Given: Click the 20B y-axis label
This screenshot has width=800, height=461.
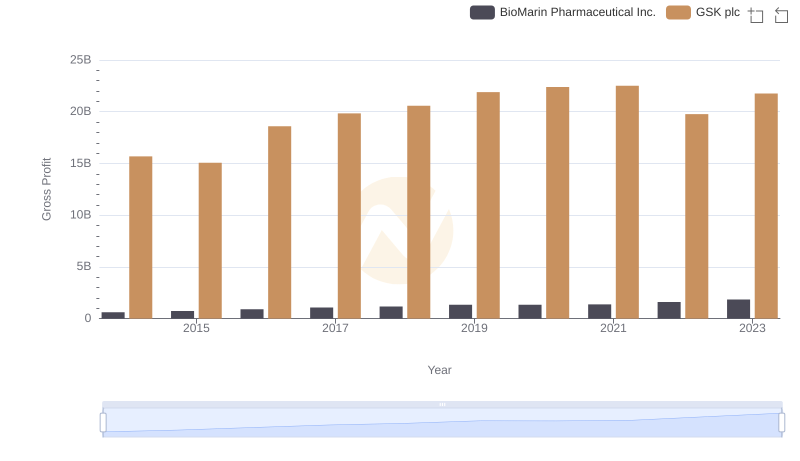Looking at the screenshot, I should pos(81,111).
